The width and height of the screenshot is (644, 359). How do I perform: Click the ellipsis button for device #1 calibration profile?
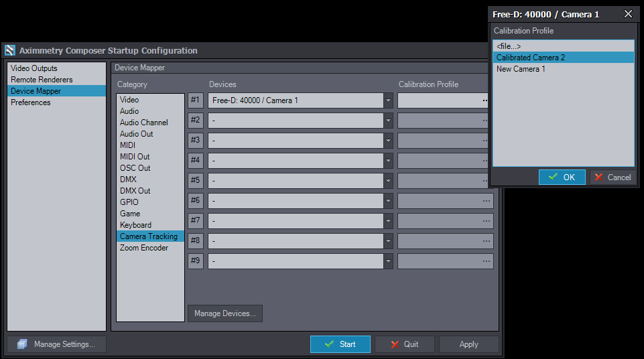click(485, 100)
